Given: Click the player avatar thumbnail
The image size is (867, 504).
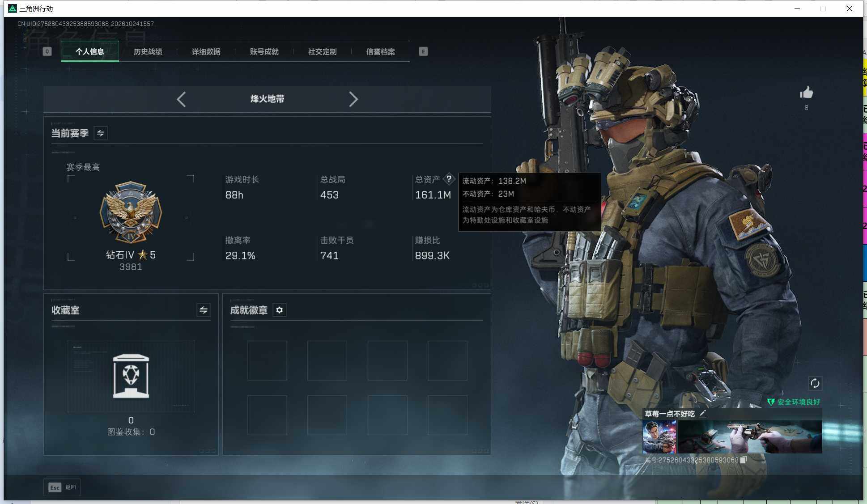Looking at the screenshot, I should pyautogui.click(x=659, y=437).
